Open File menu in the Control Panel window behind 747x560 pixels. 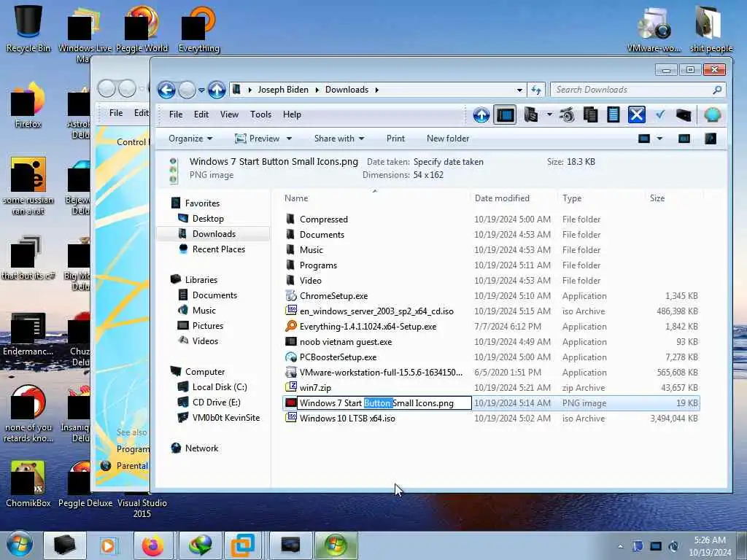click(x=116, y=113)
